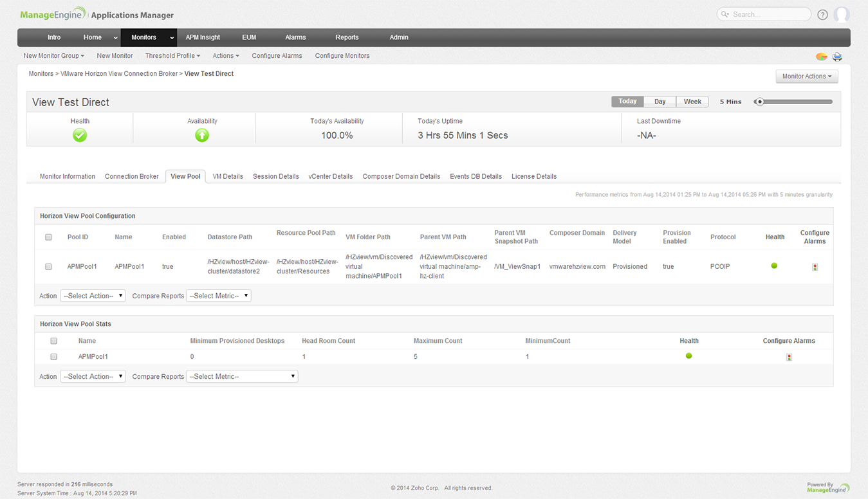Click the green Availability status icon
This screenshot has width=868, height=499.
[x=202, y=135]
